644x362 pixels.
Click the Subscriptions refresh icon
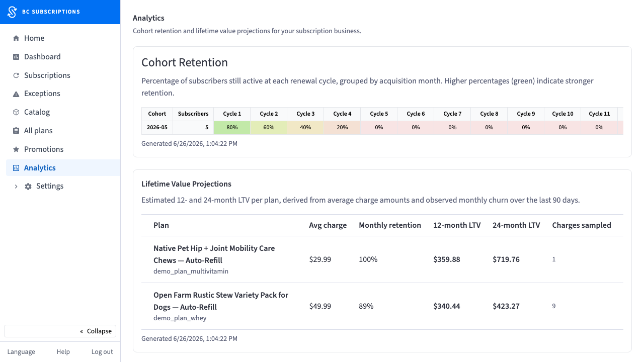(16, 75)
